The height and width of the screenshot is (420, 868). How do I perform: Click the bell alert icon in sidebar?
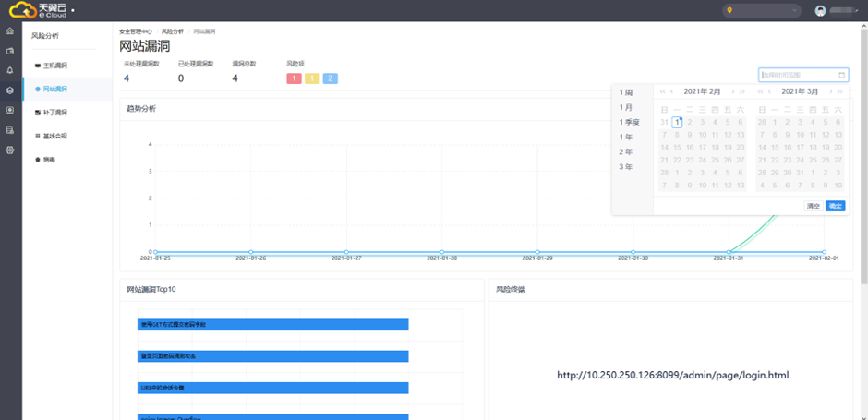[x=10, y=70]
